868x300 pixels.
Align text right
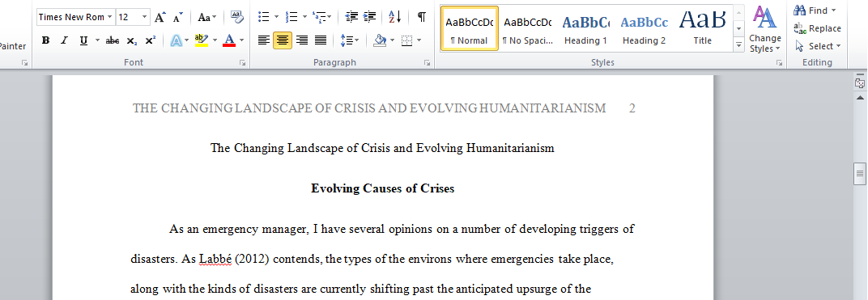click(302, 40)
